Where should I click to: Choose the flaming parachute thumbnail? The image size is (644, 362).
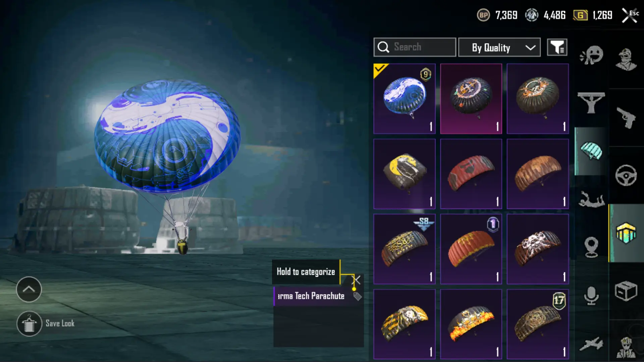click(x=471, y=324)
